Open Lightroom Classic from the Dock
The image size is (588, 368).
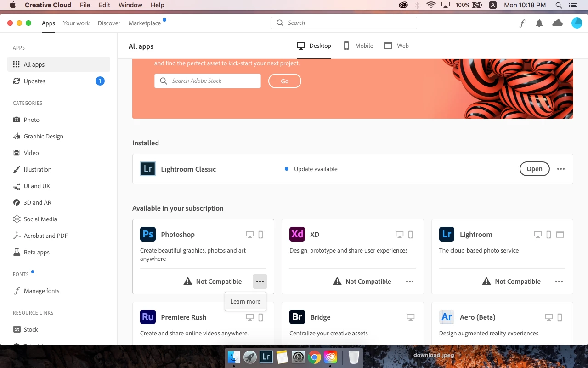point(266,356)
